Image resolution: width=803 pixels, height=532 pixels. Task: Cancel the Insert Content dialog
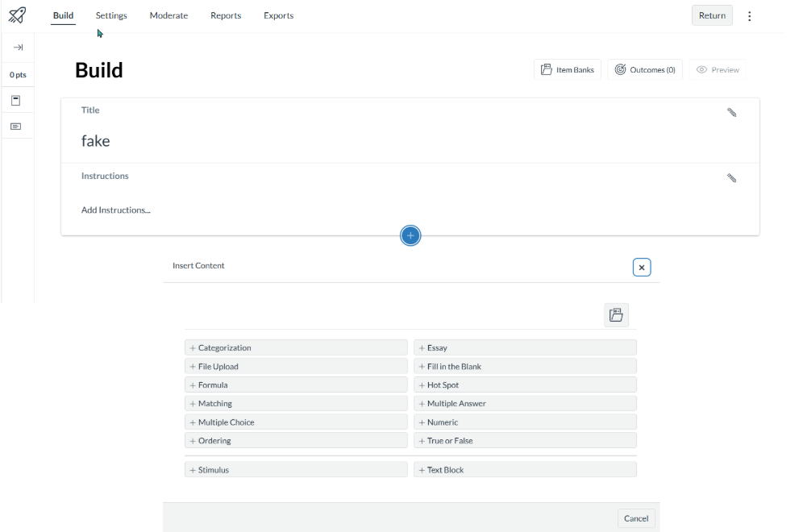pos(635,518)
